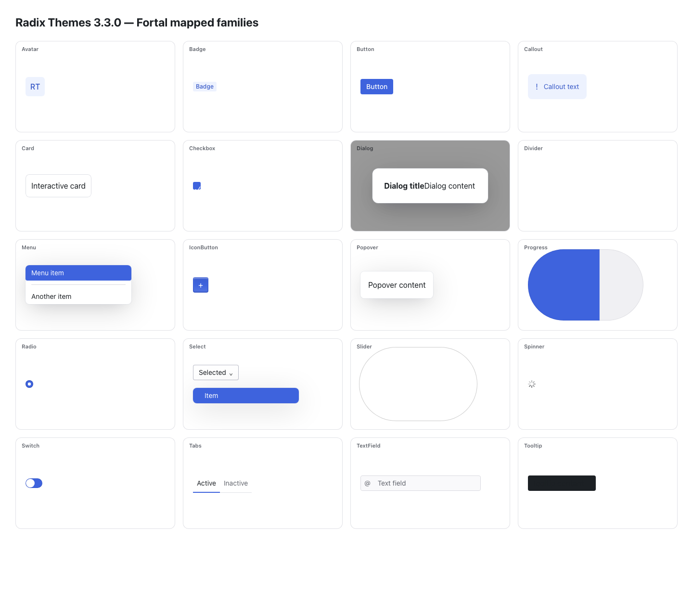Viewport: 693px width, 616px height.
Task: Click the blue Button
Action: [x=377, y=87]
